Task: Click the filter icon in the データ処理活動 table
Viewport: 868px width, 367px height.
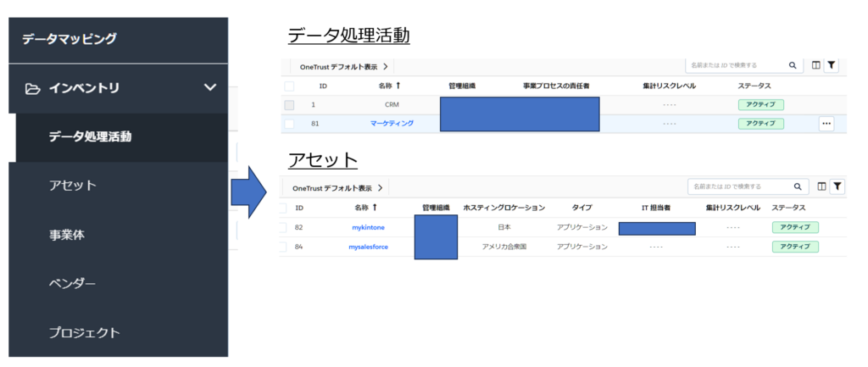Action: (x=832, y=65)
